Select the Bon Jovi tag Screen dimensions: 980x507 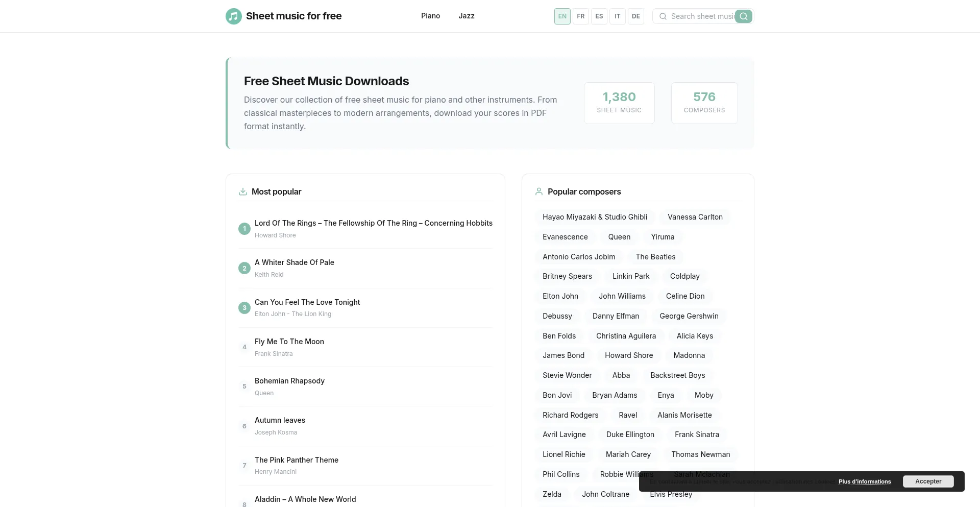click(557, 395)
